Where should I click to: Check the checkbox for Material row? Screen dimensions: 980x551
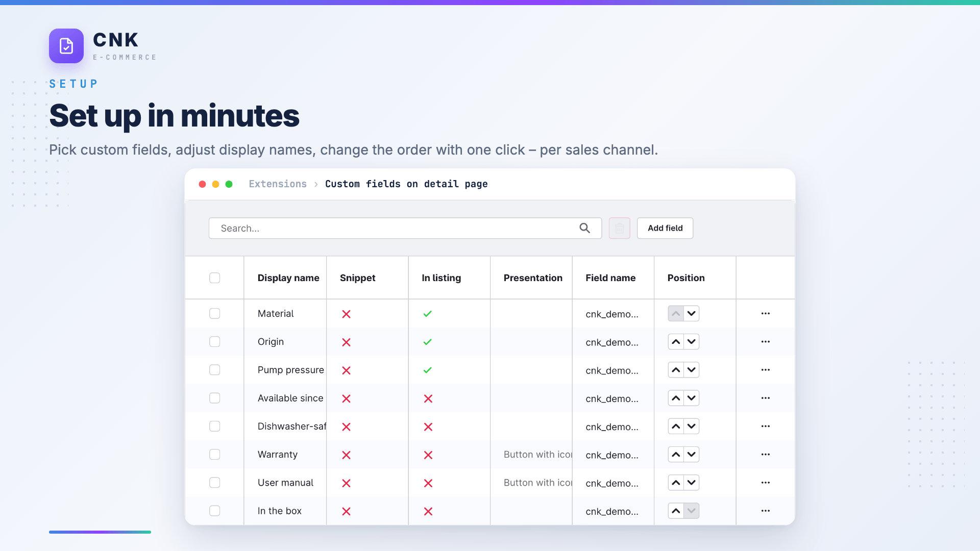click(215, 313)
